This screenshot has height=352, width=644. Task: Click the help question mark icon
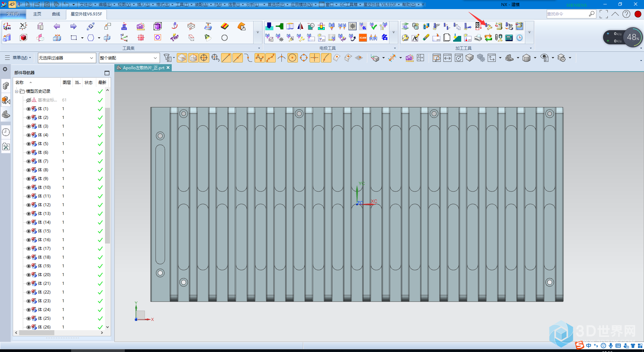pos(626,14)
